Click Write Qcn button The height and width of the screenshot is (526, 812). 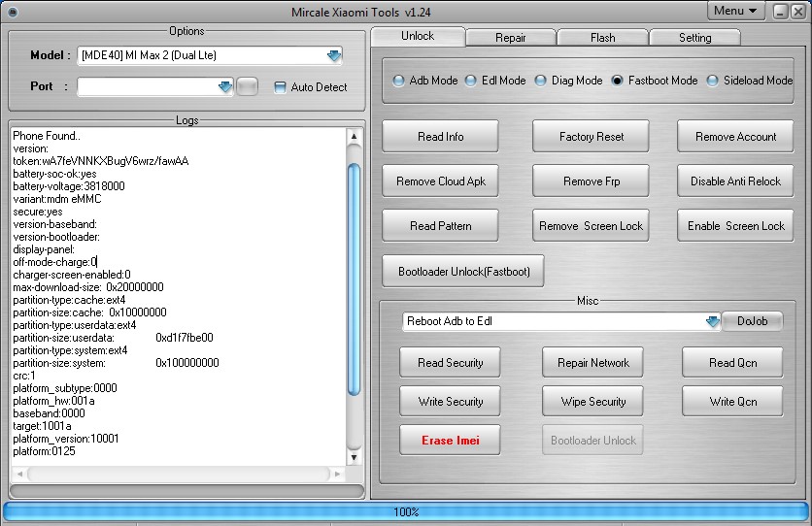732,402
